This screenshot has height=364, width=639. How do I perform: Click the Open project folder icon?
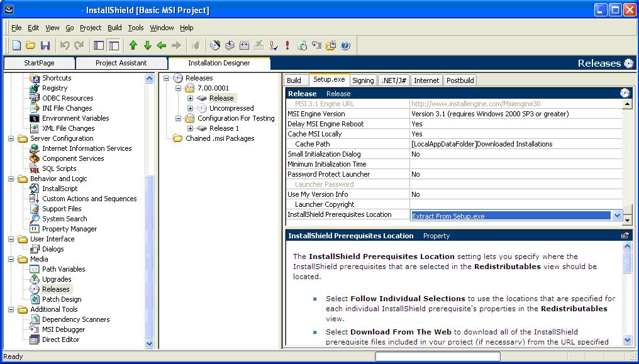[30, 45]
